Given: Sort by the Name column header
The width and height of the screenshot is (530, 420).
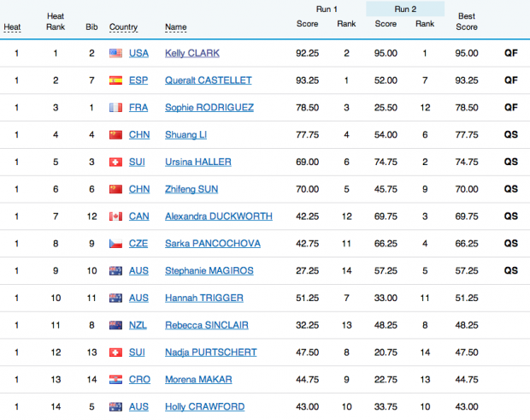Looking at the screenshot, I should 175,27.
